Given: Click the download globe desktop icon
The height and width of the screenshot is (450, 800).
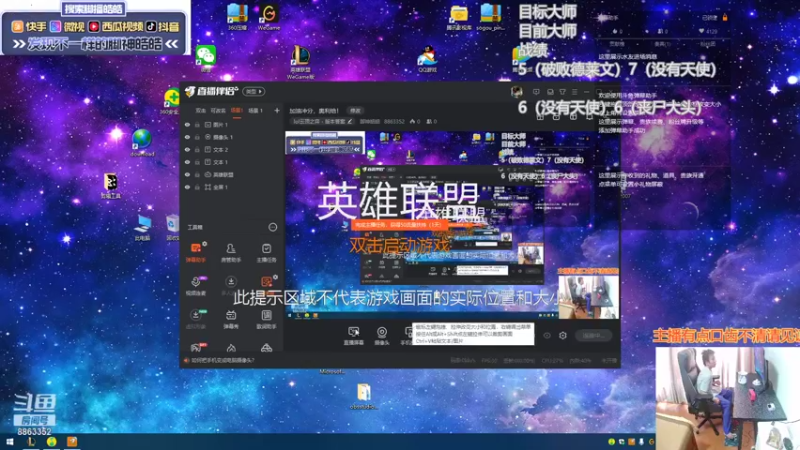Looking at the screenshot, I should pos(142,142).
